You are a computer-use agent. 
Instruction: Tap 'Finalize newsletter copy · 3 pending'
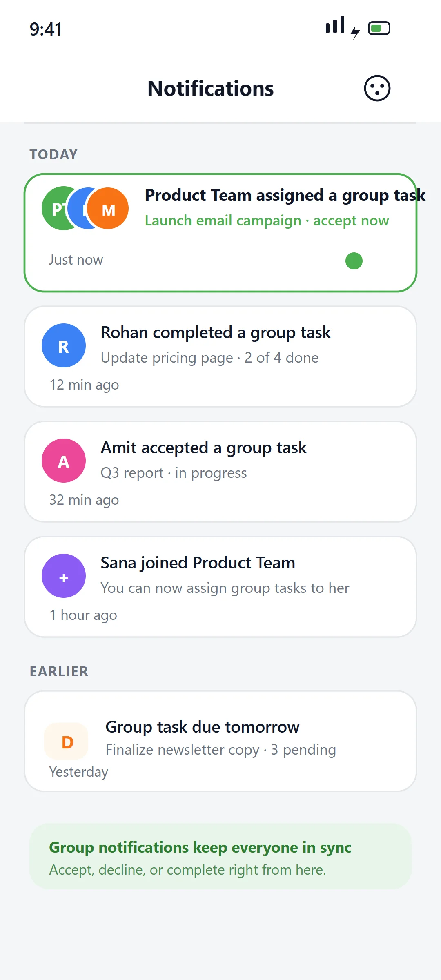221,750
